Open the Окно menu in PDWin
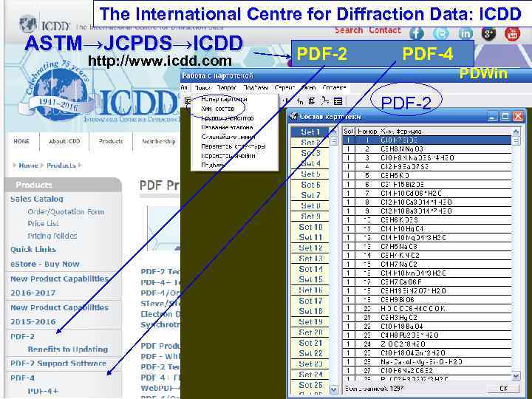Screen dimensions: 532x399 pyautogui.click(x=308, y=87)
